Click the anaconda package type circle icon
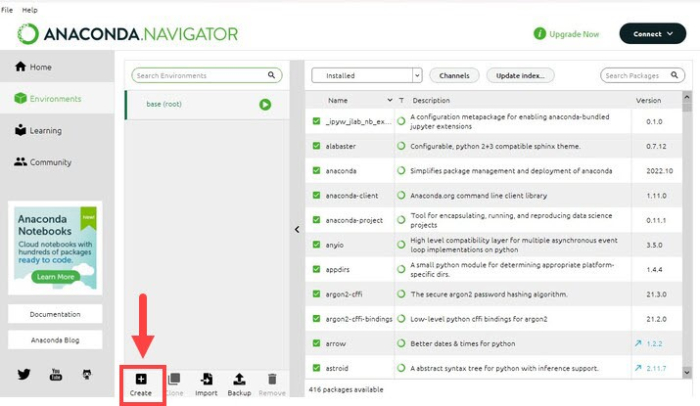Screen dimensions: 700x406 tap(401, 170)
